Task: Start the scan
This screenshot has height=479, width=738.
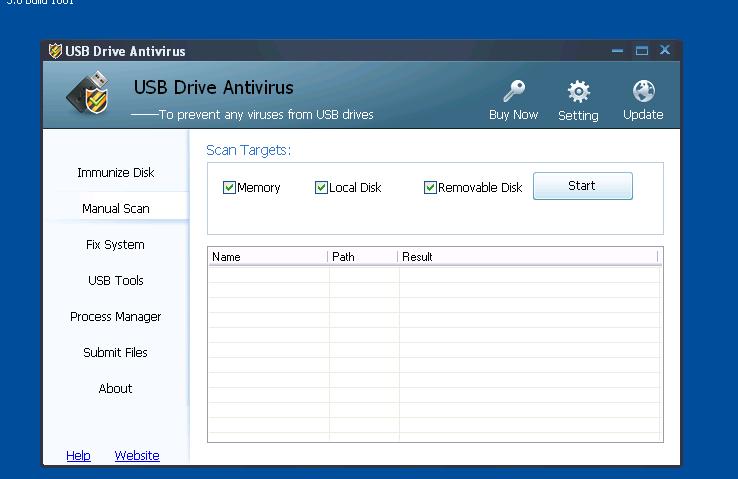Action: 583,186
